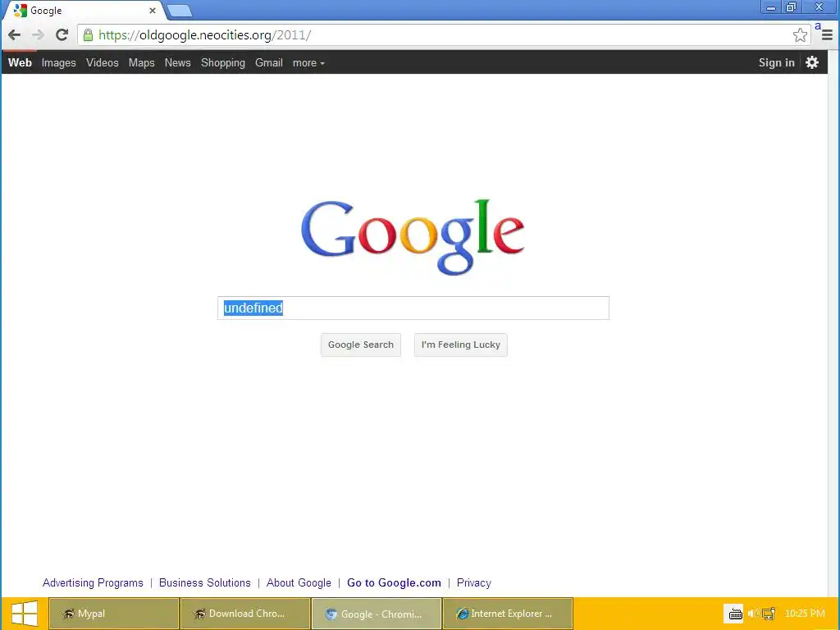This screenshot has height=630, width=840.
Task: Open Business Solutions link
Action: click(204, 583)
